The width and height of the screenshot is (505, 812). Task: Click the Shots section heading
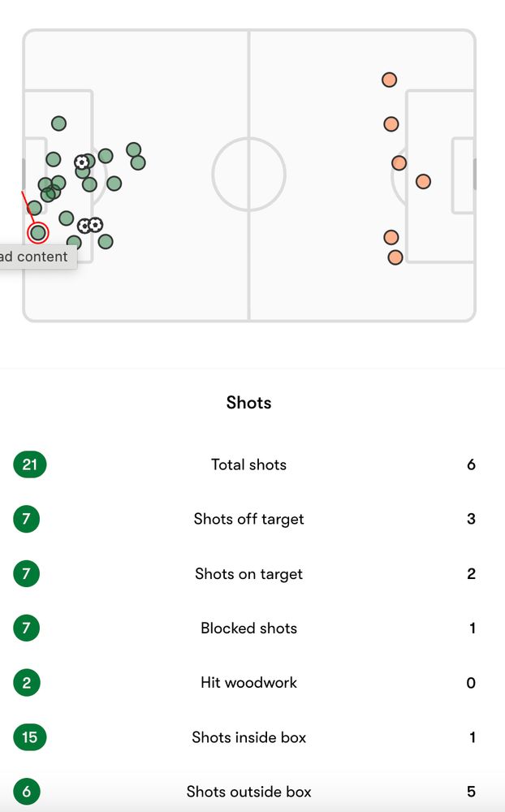click(x=248, y=403)
